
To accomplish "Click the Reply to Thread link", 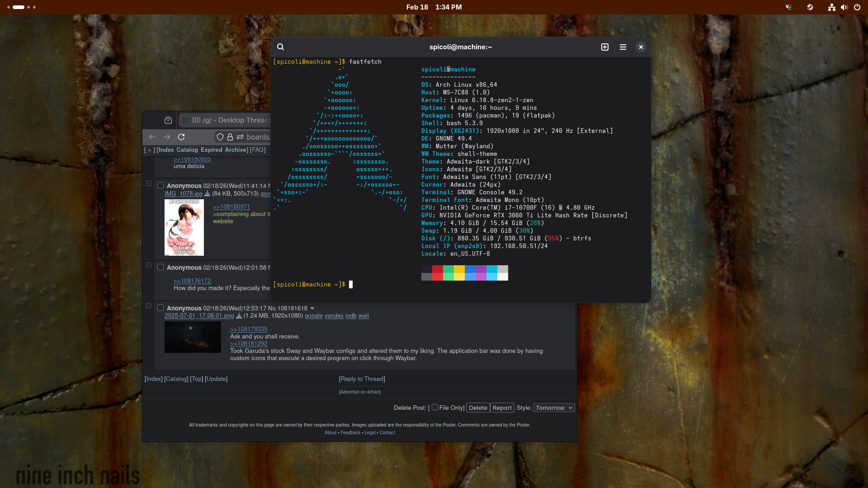I will 362,379.
